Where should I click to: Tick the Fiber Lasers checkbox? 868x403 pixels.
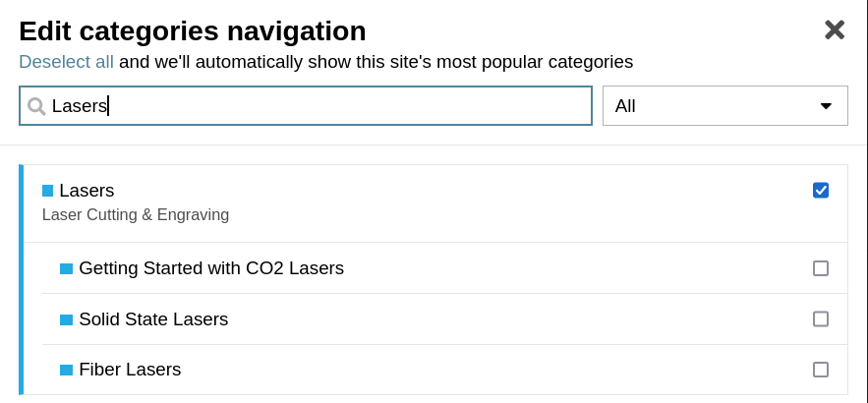pyautogui.click(x=821, y=370)
